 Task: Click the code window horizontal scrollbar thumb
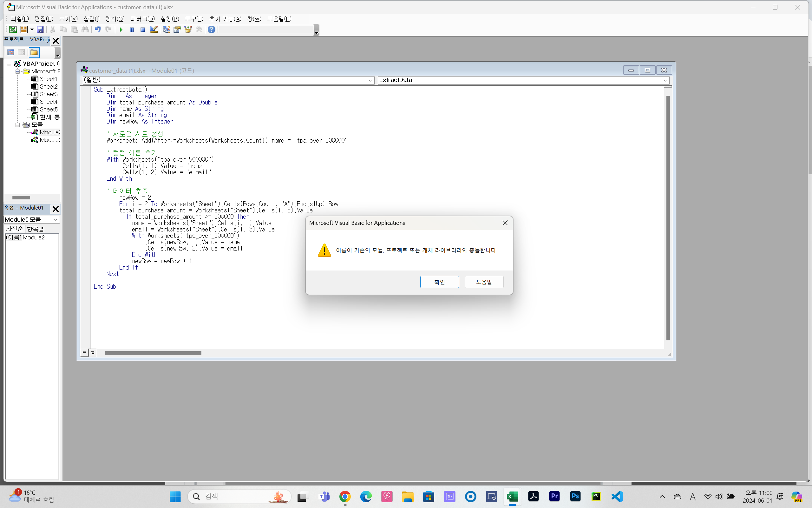153,353
